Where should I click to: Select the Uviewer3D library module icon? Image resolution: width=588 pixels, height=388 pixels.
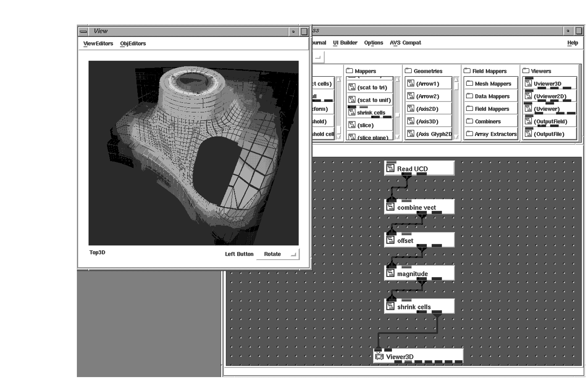tap(528, 83)
